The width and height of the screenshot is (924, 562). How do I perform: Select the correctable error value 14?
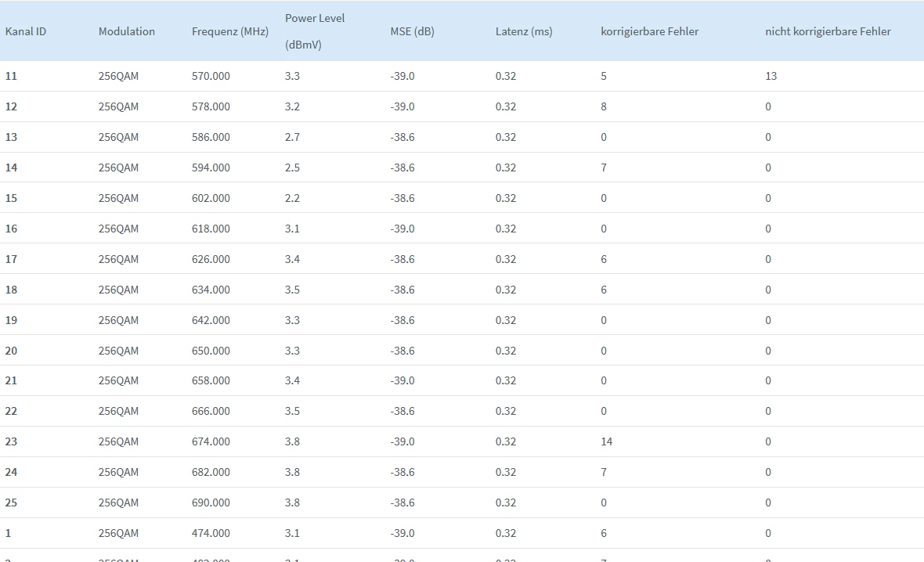point(607,441)
